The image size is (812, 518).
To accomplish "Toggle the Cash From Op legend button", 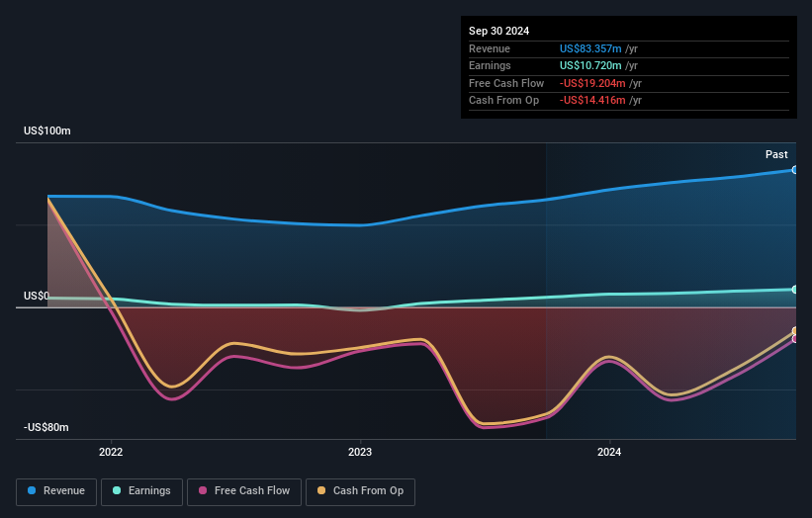I will [x=360, y=491].
